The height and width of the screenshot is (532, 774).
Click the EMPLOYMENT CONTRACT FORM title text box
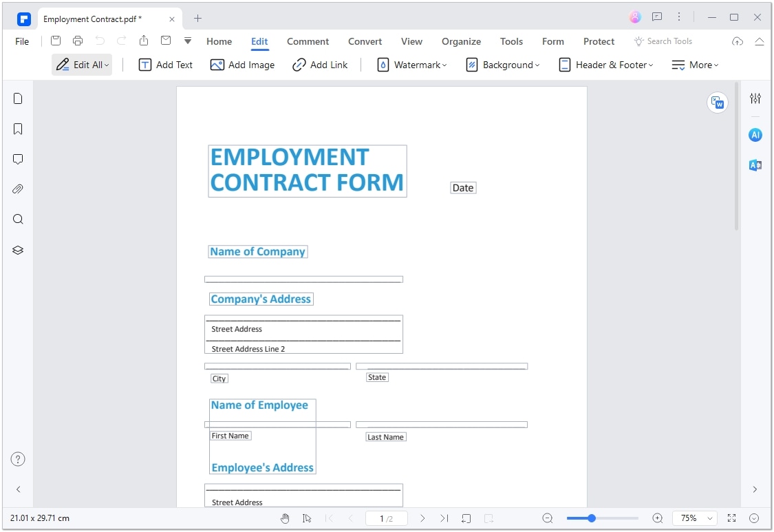tap(308, 171)
